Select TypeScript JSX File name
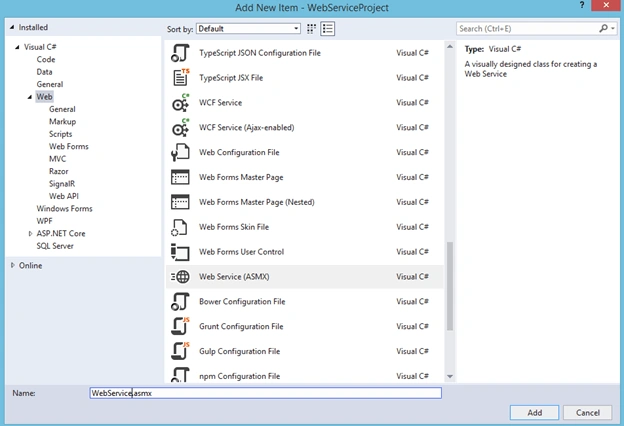This screenshot has height=426, width=624. pyautogui.click(x=231, y=78)
